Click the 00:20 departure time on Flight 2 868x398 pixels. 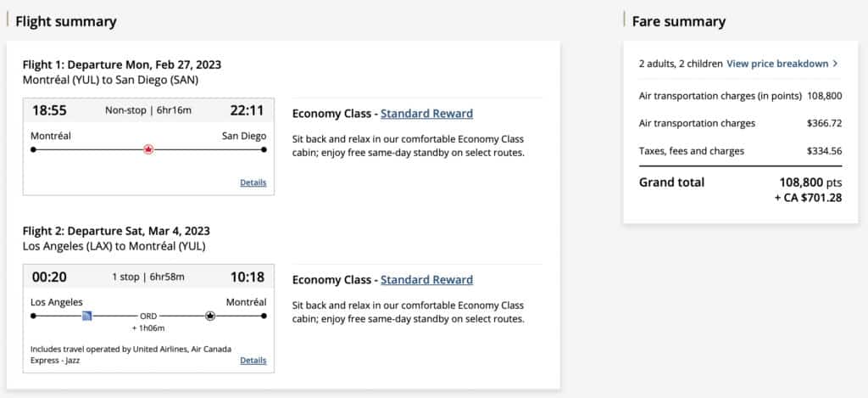tap(49, 277)
